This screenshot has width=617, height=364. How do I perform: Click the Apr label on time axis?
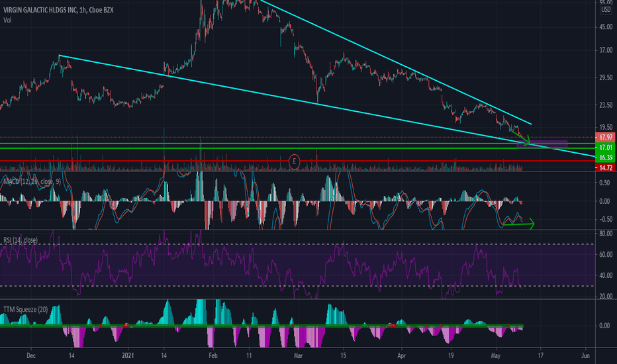pos(401,356)
